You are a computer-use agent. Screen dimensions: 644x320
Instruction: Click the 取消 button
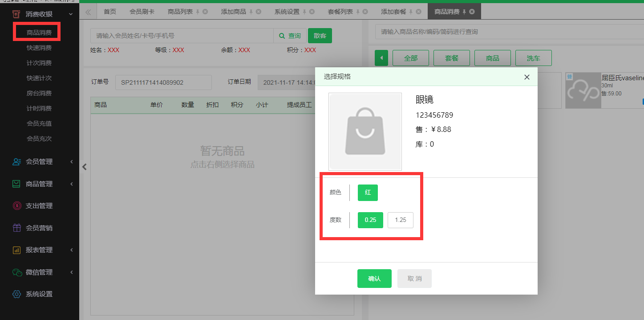click(x=414, y=279)
